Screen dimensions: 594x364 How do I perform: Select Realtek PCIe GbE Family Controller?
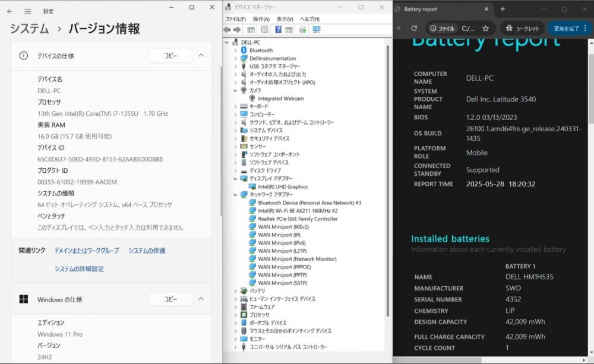pos(298,219)
